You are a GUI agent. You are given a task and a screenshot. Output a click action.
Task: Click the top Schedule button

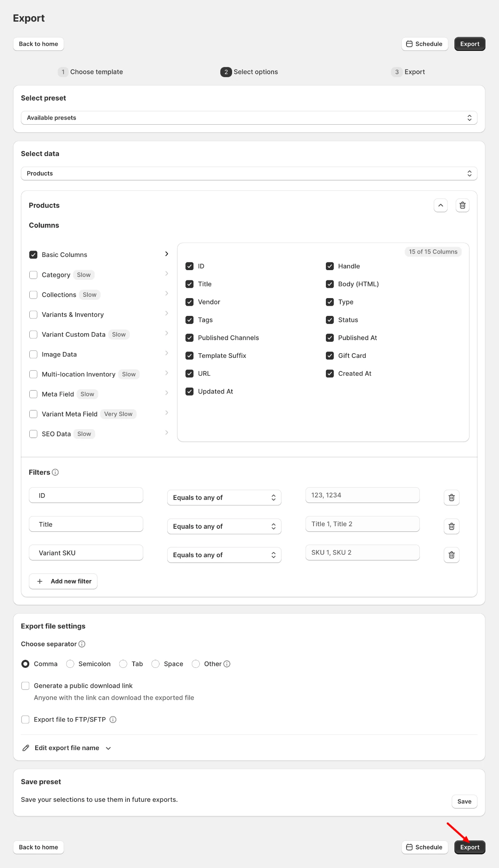pos(425,44)
